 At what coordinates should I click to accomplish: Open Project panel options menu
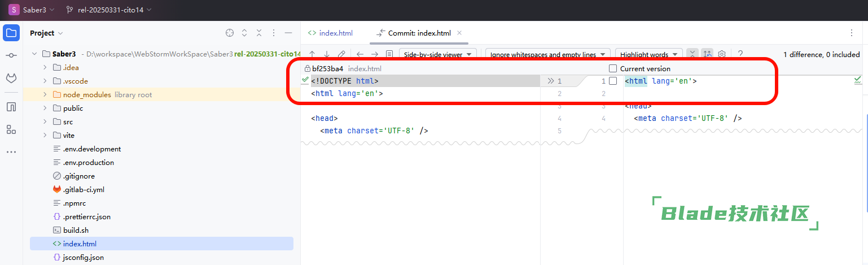click(274, 33)
